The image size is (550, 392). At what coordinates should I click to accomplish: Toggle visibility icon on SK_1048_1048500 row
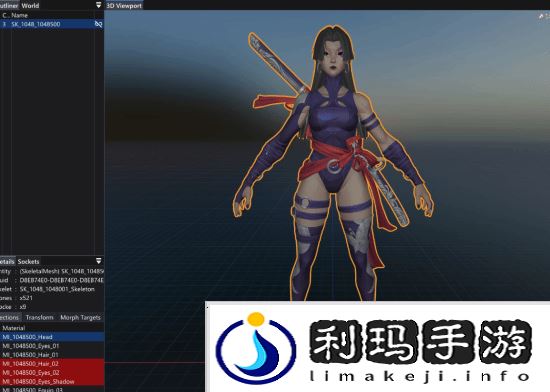pos(99,24)
